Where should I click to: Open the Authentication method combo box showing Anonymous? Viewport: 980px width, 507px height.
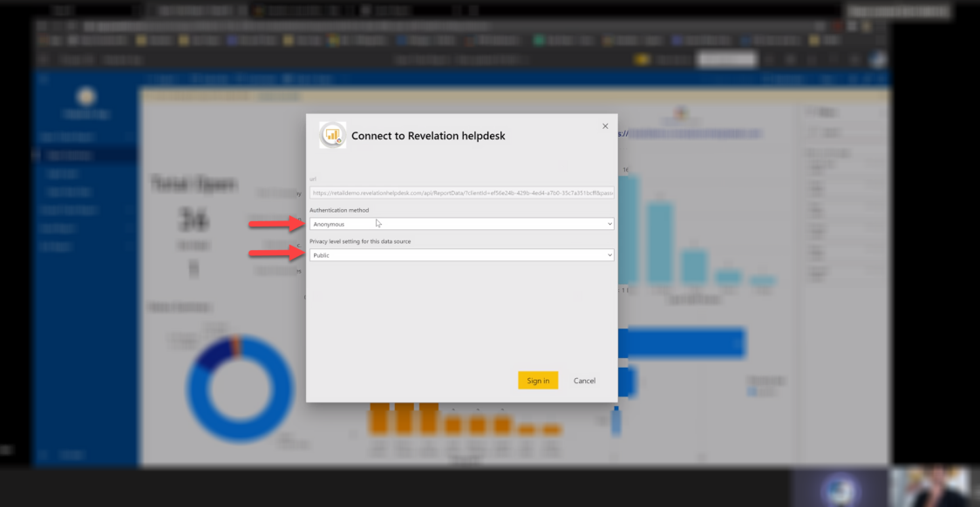(x=462, y=224)
